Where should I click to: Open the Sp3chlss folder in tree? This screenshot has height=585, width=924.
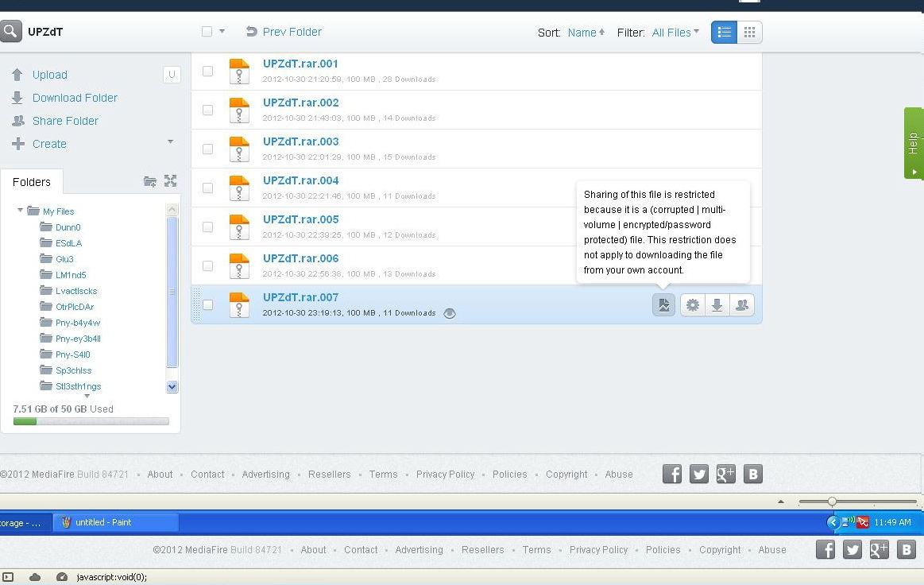click(74, 370)
